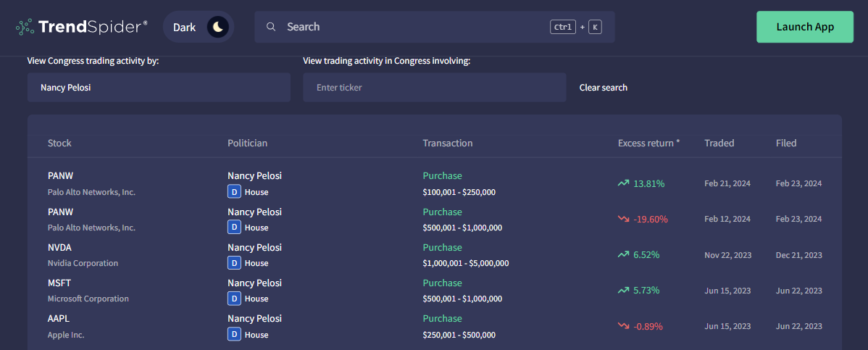Click the Excess return column header
Viewport: 868px width, 350px height.
click(x=648, y=143)
